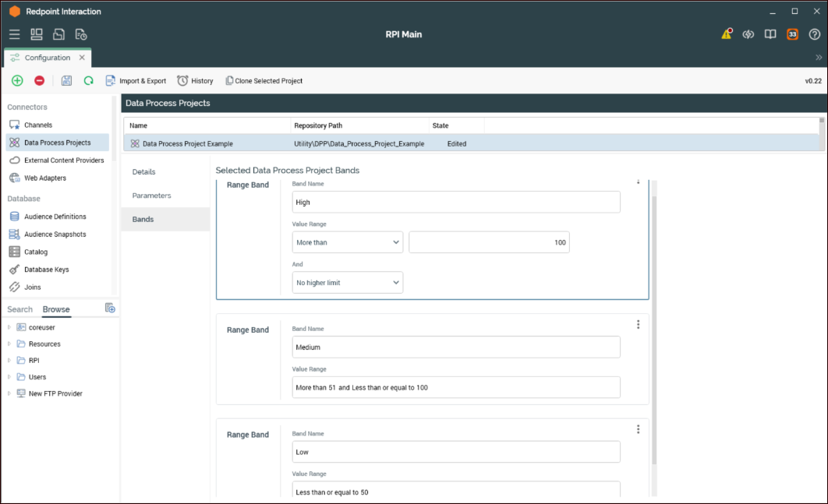The height and width of the screenshot is (504, 828).
Task: Expand the Resources folder in browse tree
Action: (9, 344)
